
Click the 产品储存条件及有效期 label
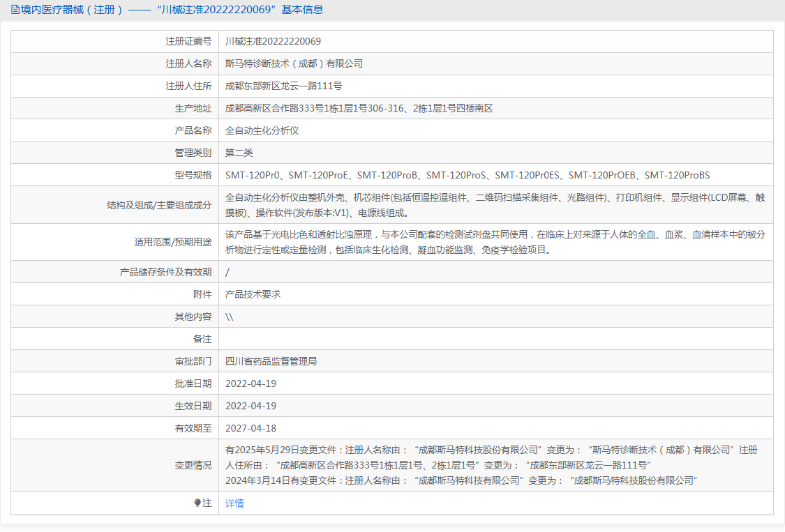pyautogui.click(x=165, y=272)
